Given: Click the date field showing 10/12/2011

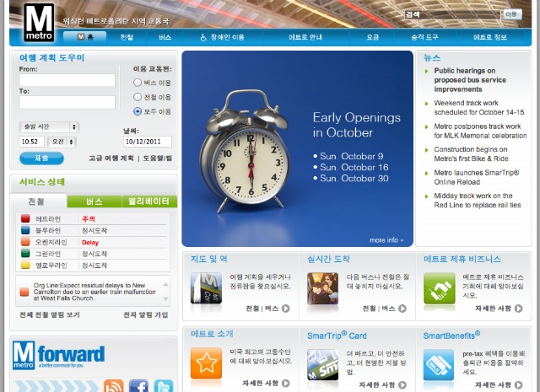Looking at the screenshot, I should point(148,142).
